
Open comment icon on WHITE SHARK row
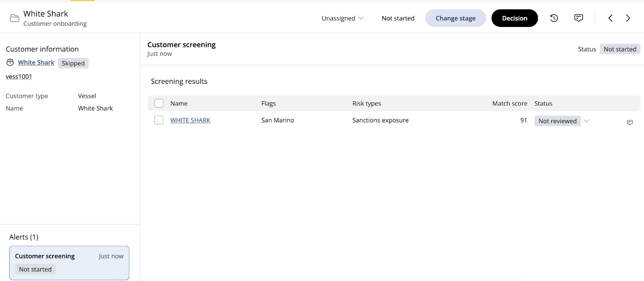point(630,122)
